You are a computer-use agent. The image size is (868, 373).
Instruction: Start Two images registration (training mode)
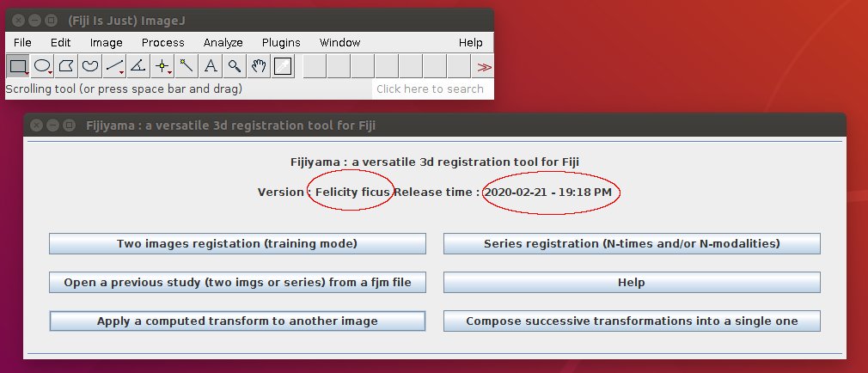point(237,243)
